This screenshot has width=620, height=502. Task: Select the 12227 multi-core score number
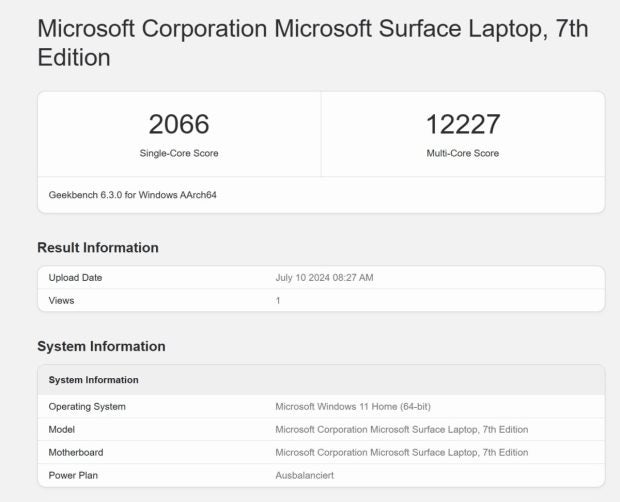463,124
